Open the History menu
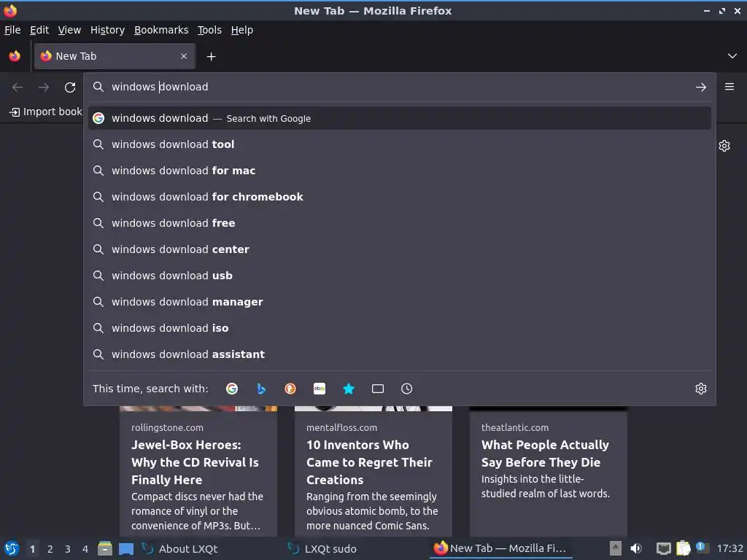747x560 pixels. point(108,30)
